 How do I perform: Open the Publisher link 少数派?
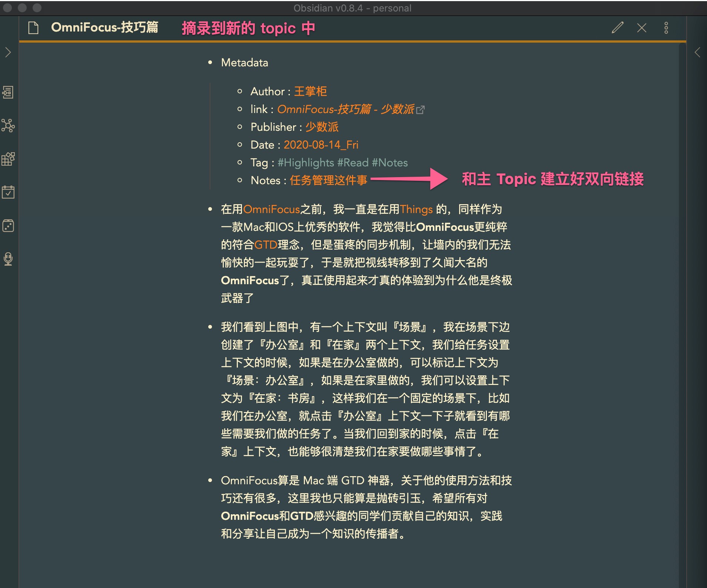click(x=322, y=127)
